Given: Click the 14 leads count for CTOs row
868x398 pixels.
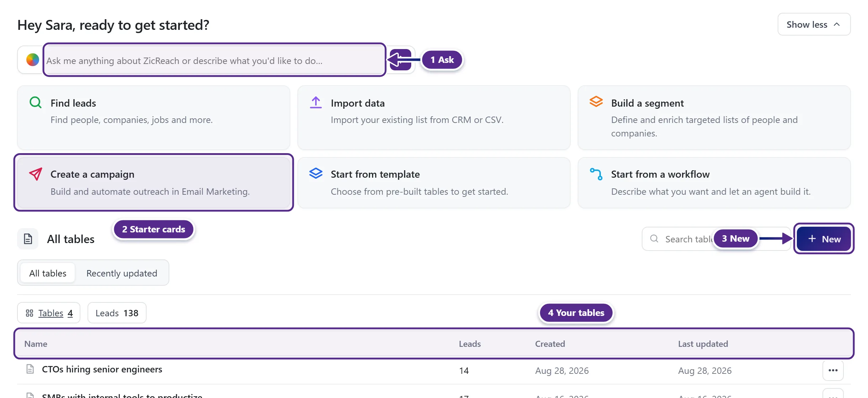Looking at the screenshot, I should click(464, 371).
